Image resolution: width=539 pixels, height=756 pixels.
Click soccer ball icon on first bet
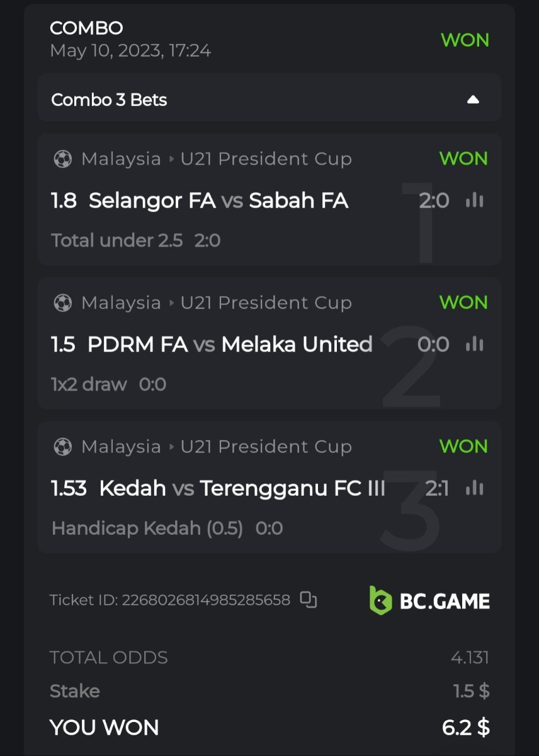pyautogui.click(x=63, y=159)
